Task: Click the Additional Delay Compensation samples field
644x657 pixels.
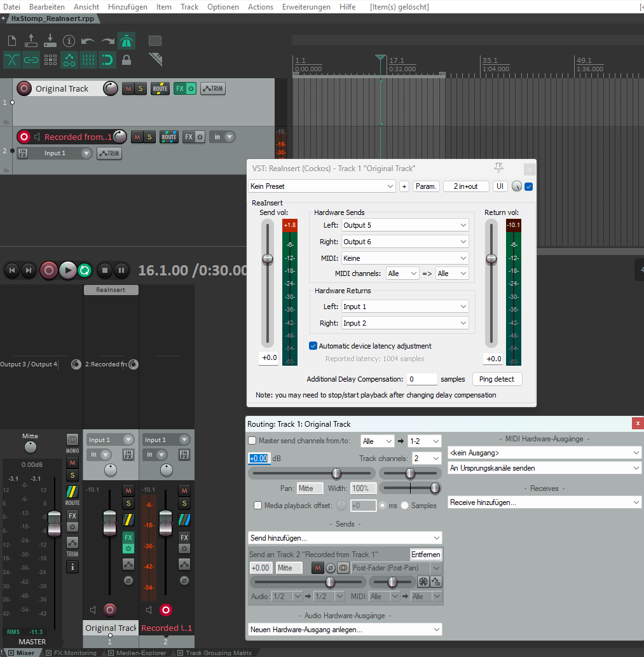Action: pyautogui.click(x=421, y=379)
